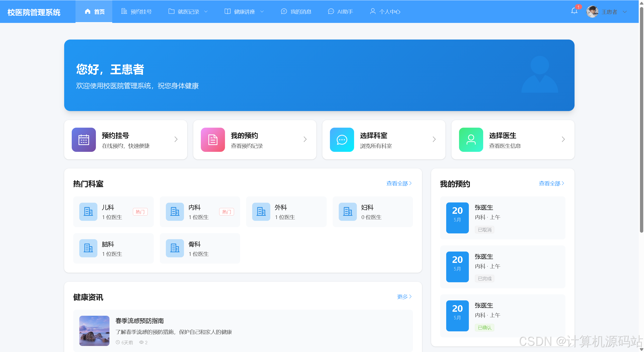Open the 就医记录 menu
The height and width of the screenshot is (352, 644).
click(188, 12)
